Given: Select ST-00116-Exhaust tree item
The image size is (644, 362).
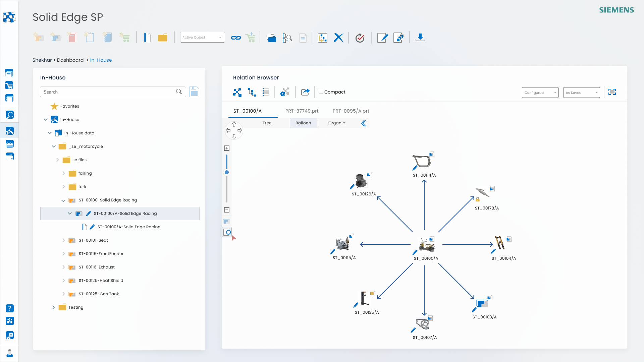Looking at the screenshot, I should [x=97, y=267].
